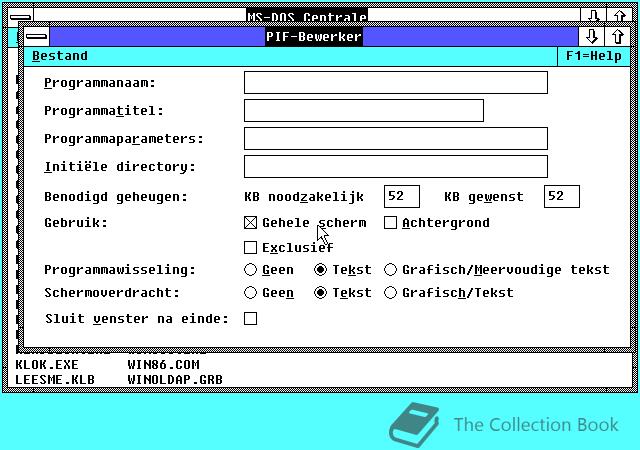Select Geen for Programmawisseling
The image size is (640, 450).
tap(250, 270)
